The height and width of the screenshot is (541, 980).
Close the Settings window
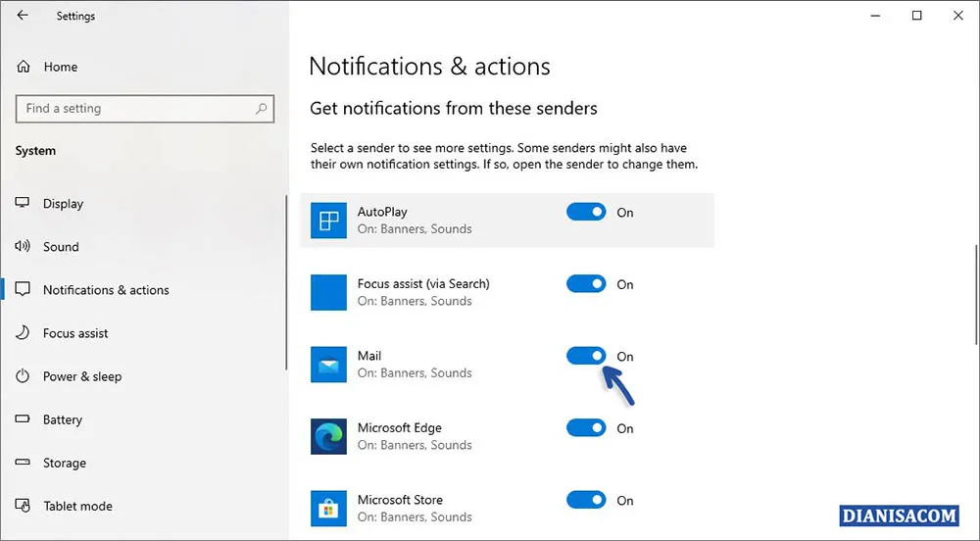click(x=958, y=15)
